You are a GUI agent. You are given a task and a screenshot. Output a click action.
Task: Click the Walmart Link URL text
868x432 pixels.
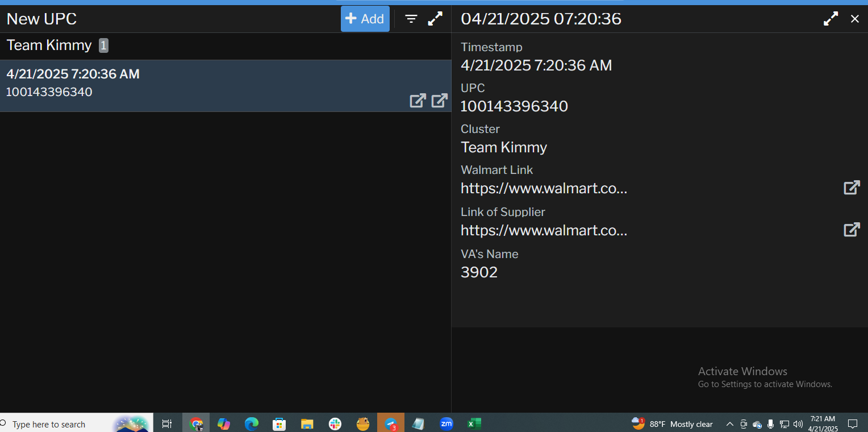544,188
